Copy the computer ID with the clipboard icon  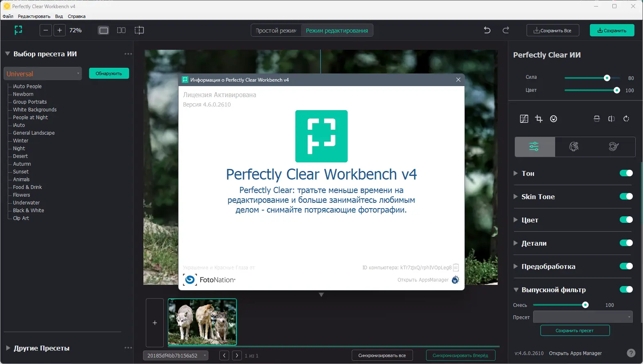tap(456, 268)
